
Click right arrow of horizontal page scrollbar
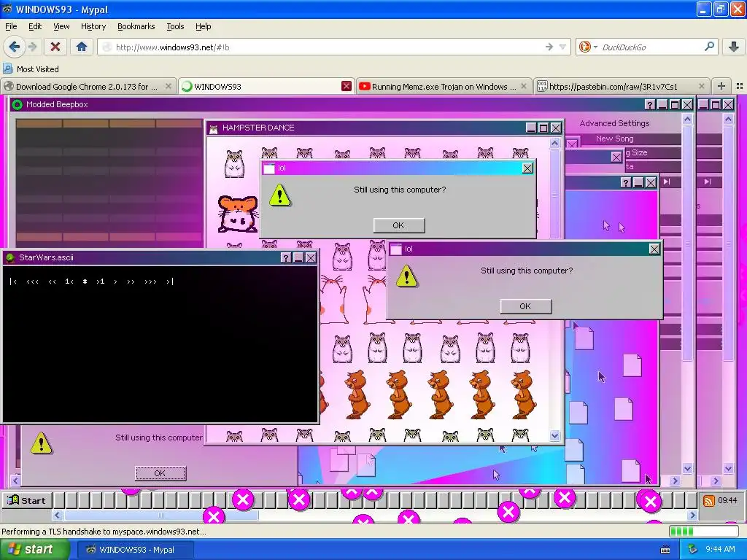point(692,516)
